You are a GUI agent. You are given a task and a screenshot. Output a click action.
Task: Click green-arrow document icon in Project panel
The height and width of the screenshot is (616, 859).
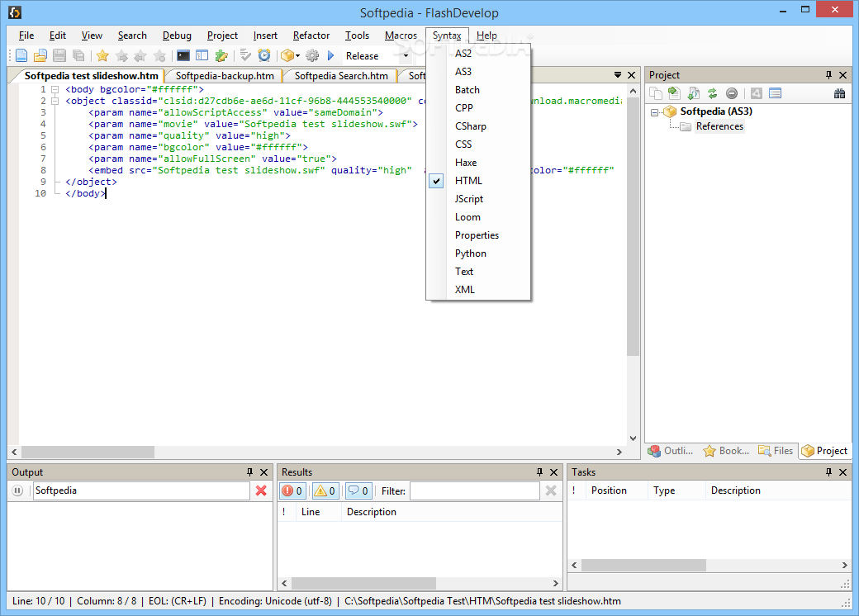pos(674,93)
